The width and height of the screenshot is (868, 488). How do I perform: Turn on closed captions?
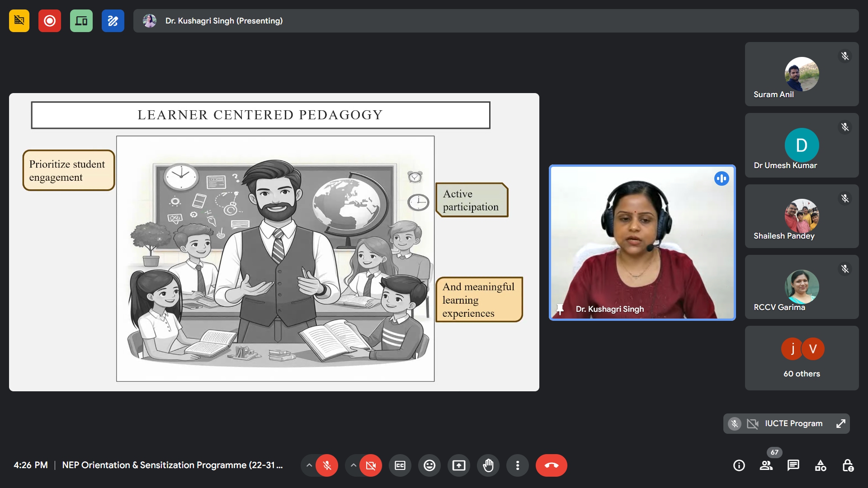[400, 465]
